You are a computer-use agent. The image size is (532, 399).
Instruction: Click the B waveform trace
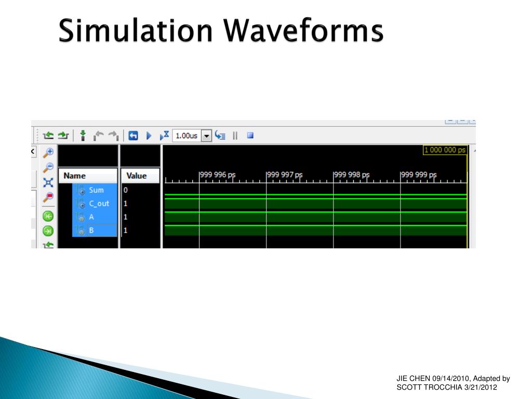[316, 230]
